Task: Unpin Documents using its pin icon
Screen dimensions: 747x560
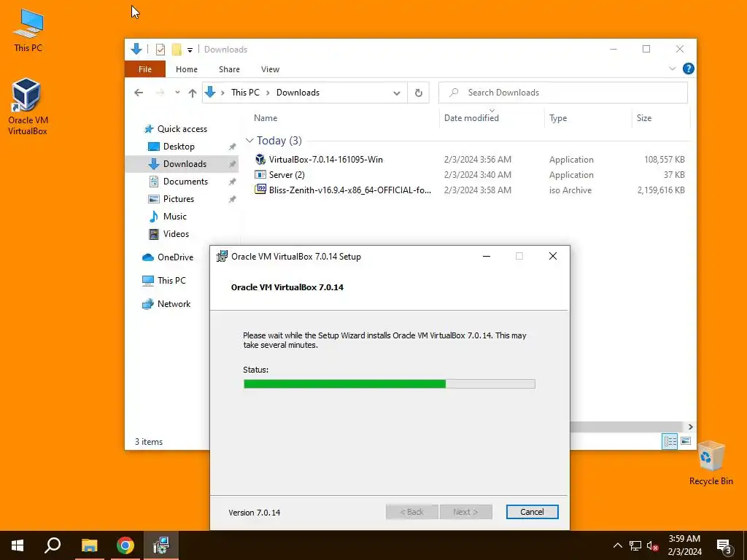Action: coord(232,182)
